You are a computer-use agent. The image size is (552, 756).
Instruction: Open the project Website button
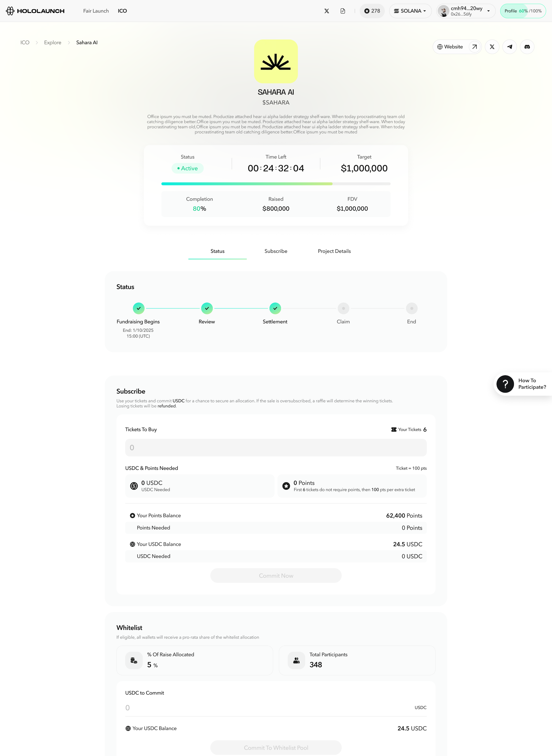click(x=457, y=47)
